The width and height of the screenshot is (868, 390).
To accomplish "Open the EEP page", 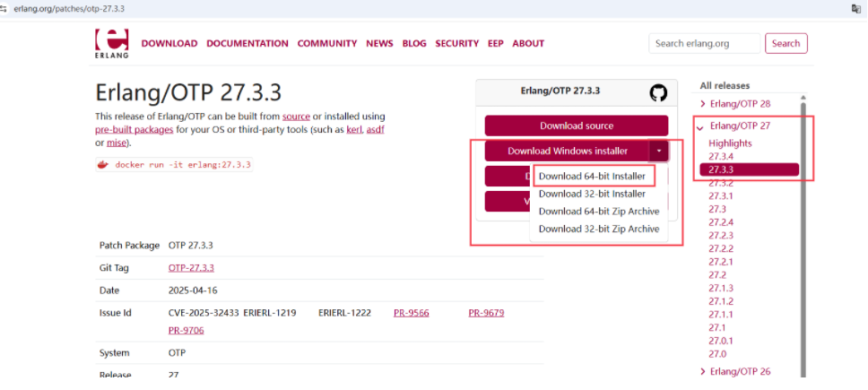I will point(496,43).
